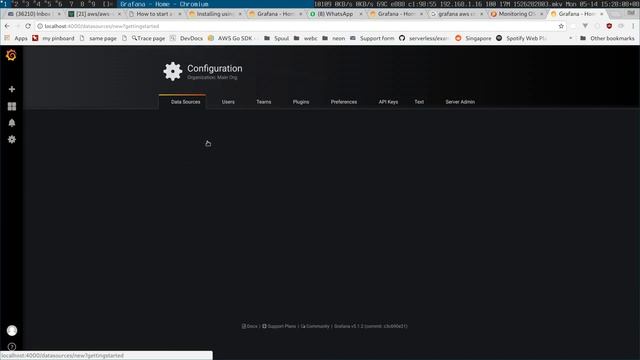Screen dimensions: 640x360
Task: Click the Configuration page gear icon
Action: [173, 71]
